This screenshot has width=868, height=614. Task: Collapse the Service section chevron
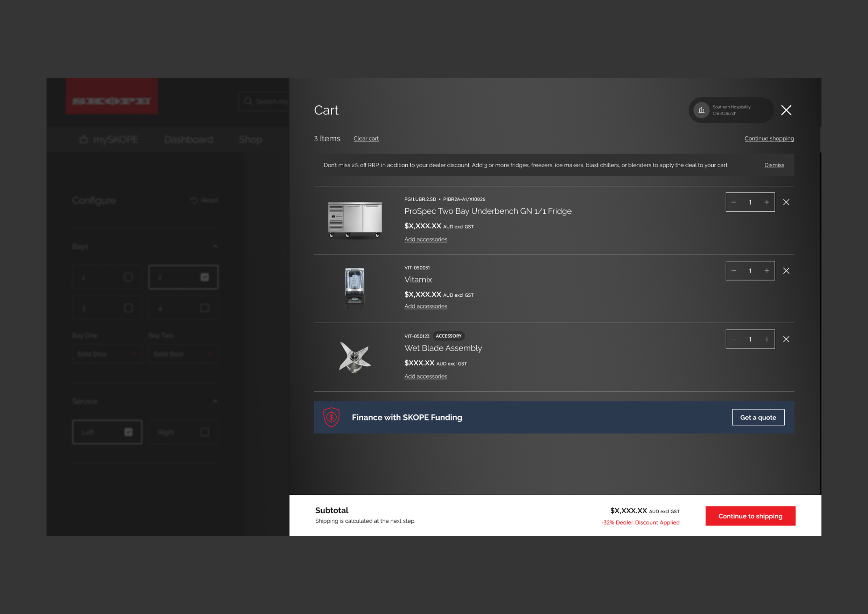[x=215, y=401]
